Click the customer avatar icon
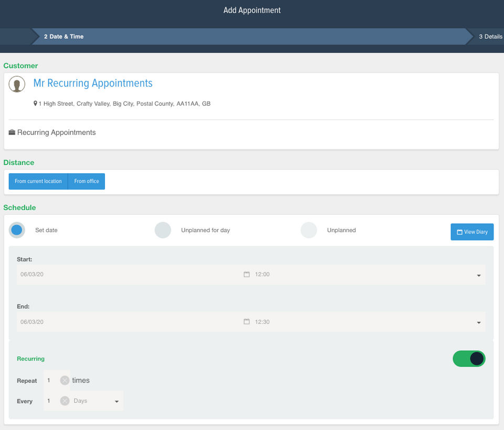 [x=17, y=84]
